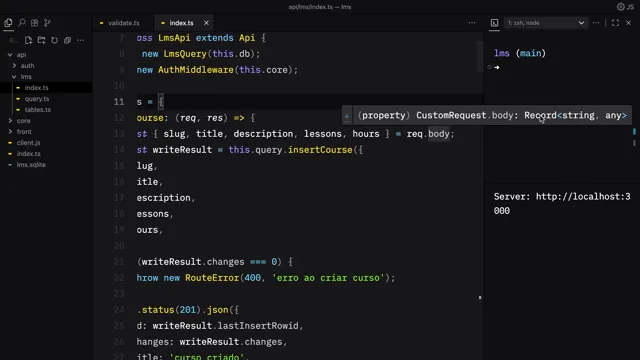The width and height of the screenshot is (640, 360).
Task: Select the terminal panel icon
Action: coord(494,23)
